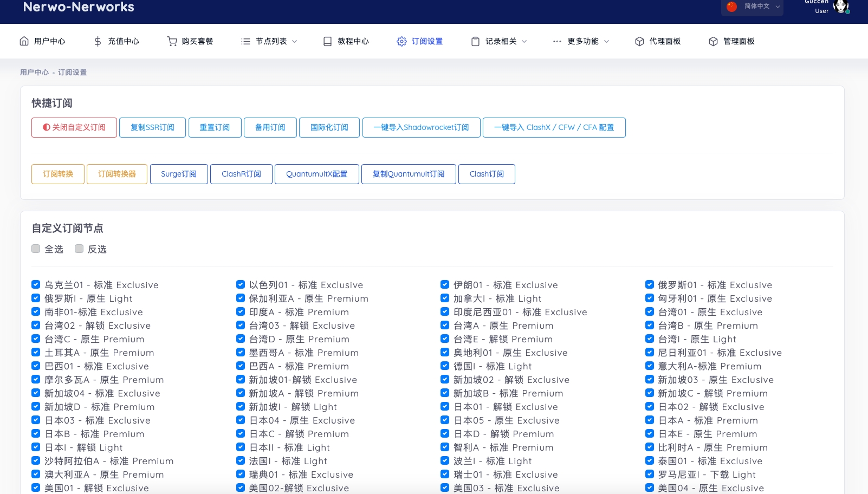This screenshot has width=868, height=494.
Task: Open the 管理面板 menu item
Action: coord(731,41)
